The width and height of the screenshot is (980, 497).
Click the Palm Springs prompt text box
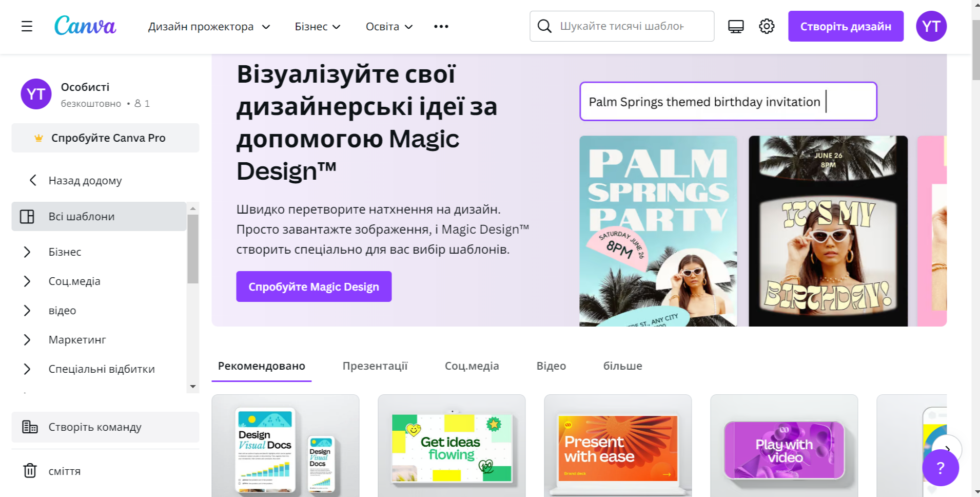click(x=728, y=102)
